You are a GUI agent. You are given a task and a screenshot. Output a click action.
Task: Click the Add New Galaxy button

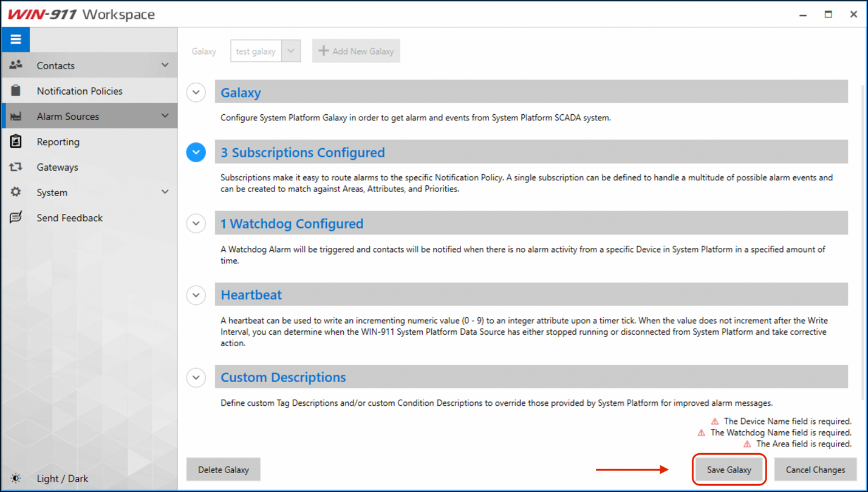coord(356,51)
